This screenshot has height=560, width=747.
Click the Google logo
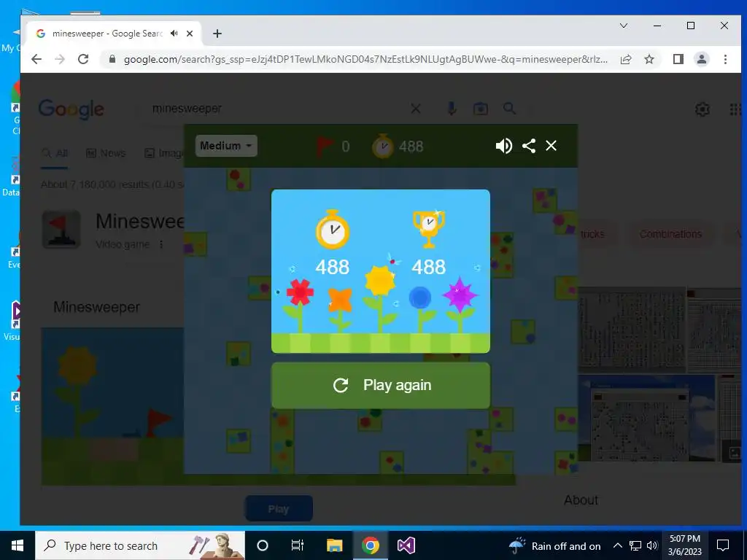click(x=71, y=109)
